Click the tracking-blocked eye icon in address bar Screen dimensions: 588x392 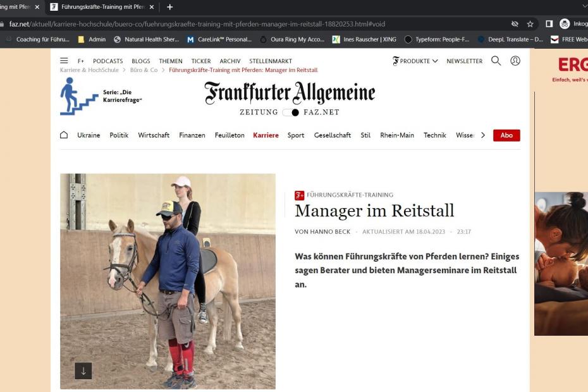[x=515, y=24]
